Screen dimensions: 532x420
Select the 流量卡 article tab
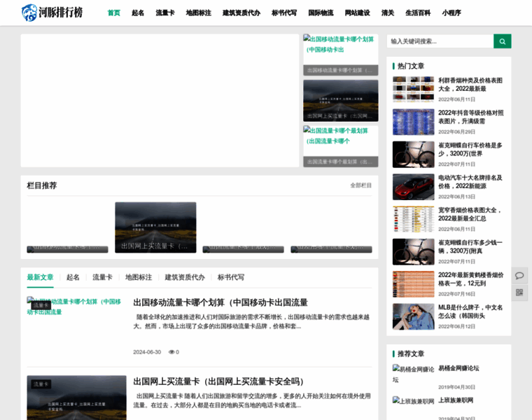click(102, 277)
